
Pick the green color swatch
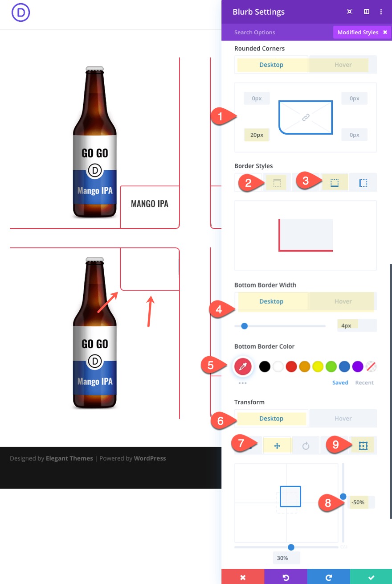point(331,367)
